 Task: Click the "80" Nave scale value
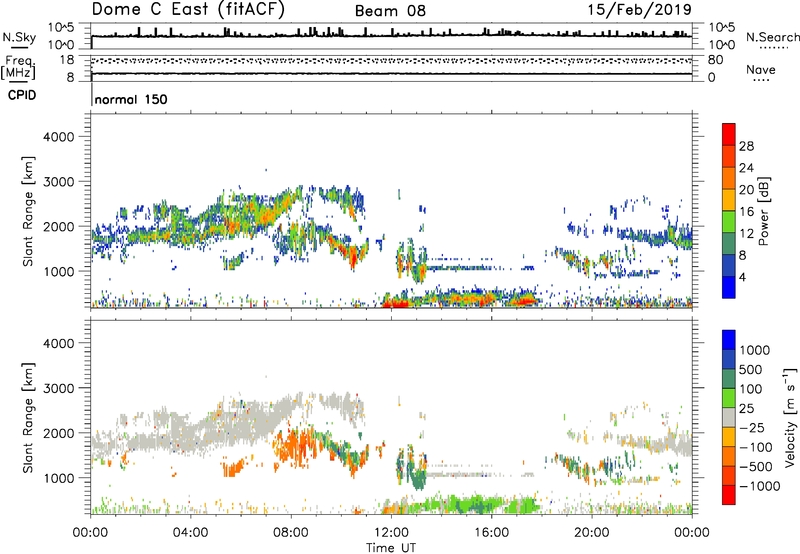715,60
